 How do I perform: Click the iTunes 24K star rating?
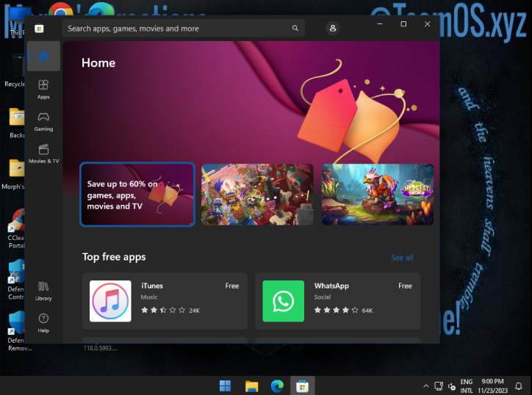coord(170,311)
